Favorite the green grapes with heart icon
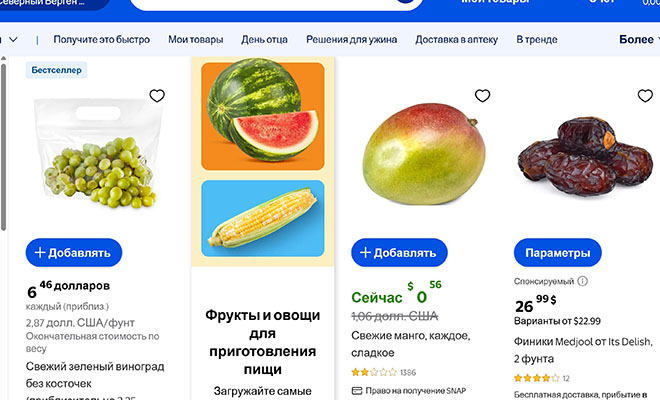 click(x=157, y=96)
